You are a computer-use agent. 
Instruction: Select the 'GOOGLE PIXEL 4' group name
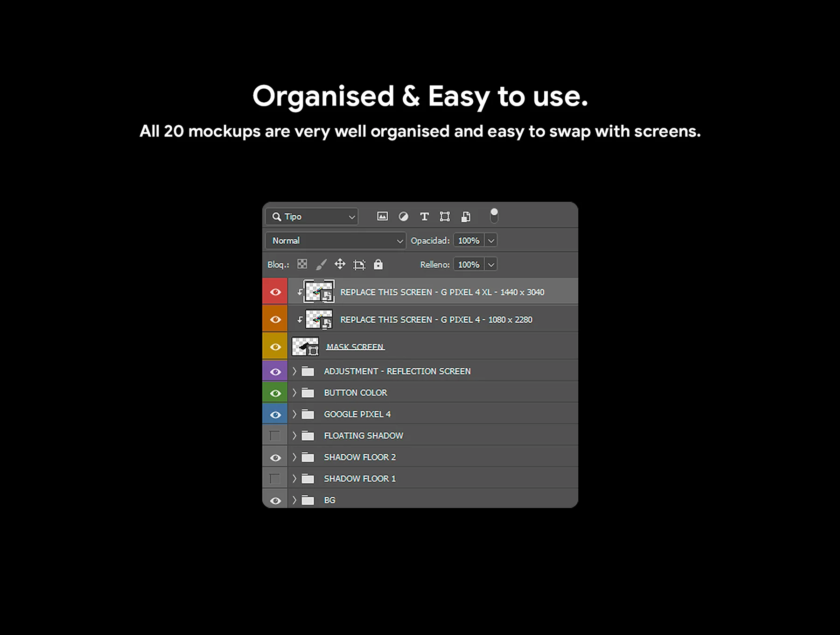(x=357, y=414)
